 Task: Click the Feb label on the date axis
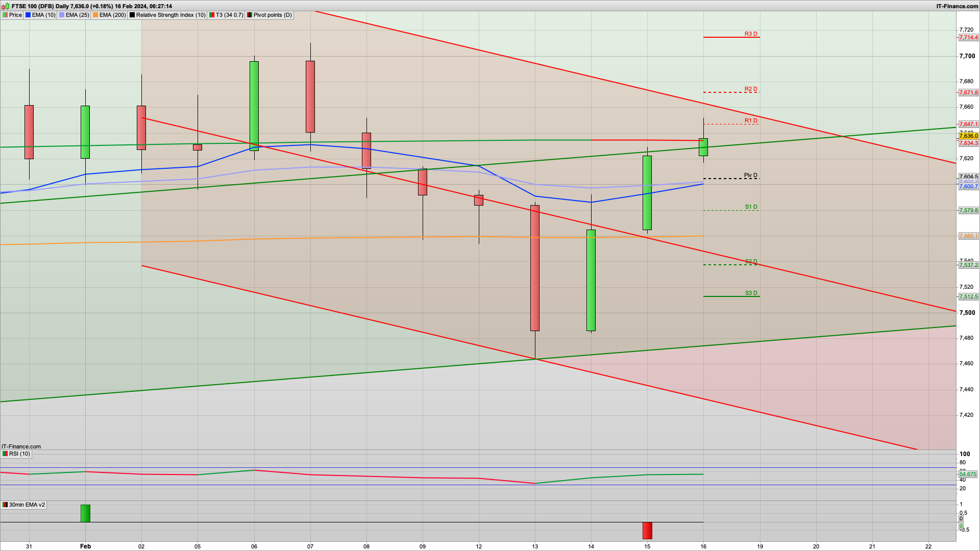pos(85,546)
